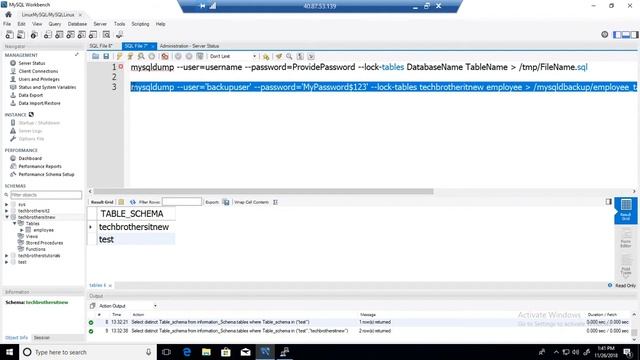The image size is (640, 360).
Task: Beautify the SQL with broom icon
Action: 278,56
